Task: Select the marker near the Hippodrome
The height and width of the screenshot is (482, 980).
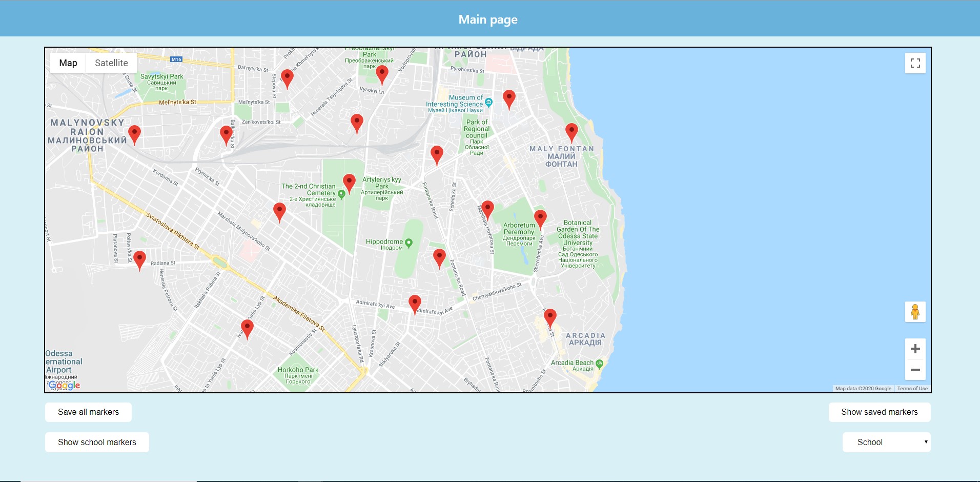Action: 439,256
